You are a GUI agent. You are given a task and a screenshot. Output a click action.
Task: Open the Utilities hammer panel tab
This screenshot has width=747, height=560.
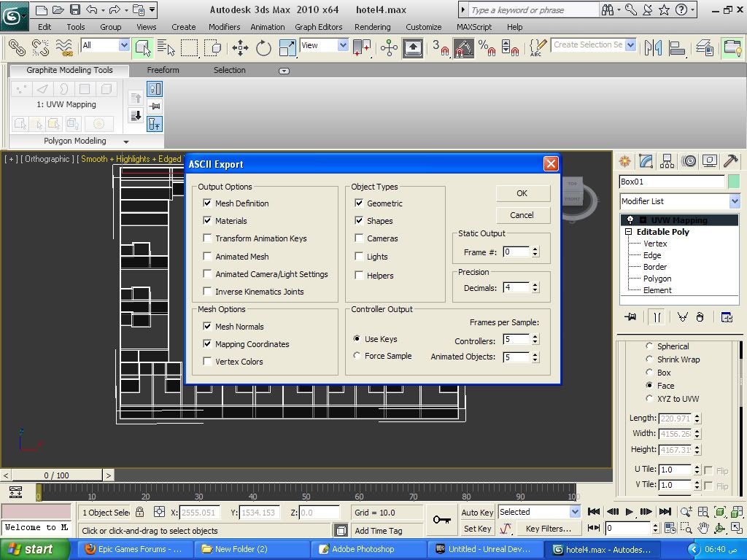pyautogui.click(x=730, y=161)
